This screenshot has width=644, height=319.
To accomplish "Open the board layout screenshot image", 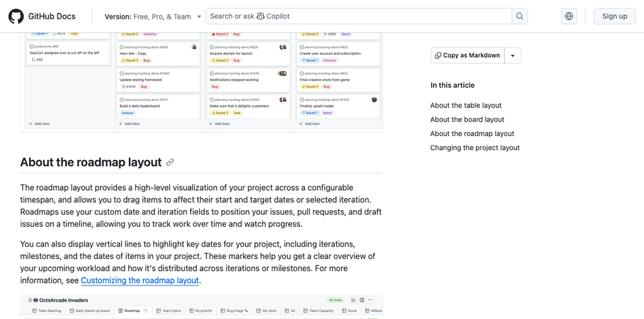I will point(201,82).
